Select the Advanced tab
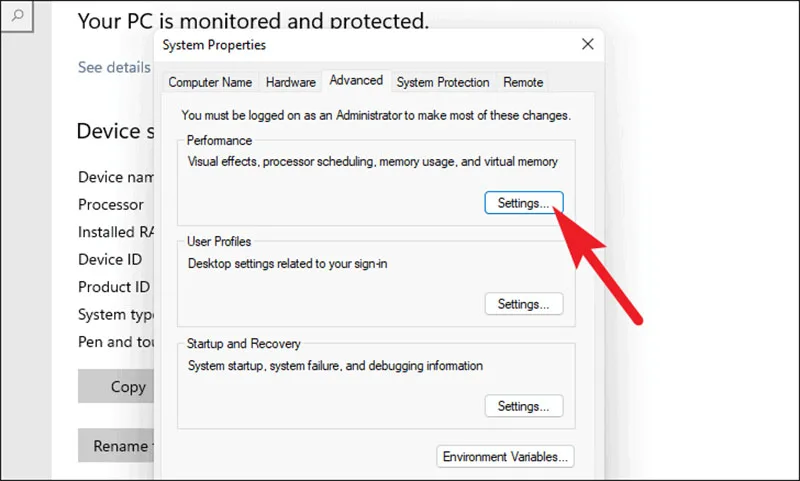800x481 pixels. (356, 81)
